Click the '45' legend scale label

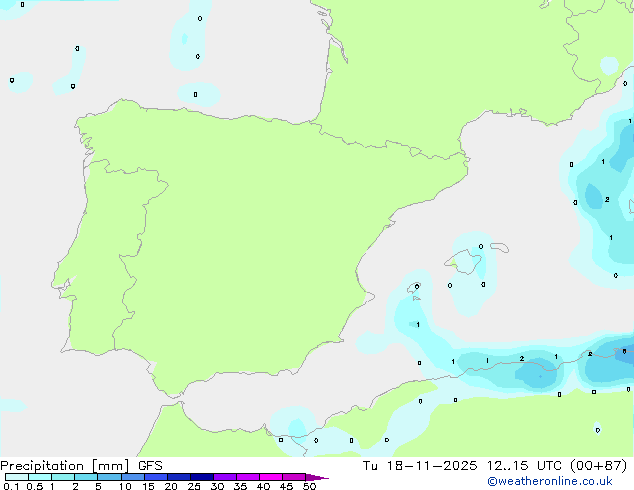tap(286, 486)
